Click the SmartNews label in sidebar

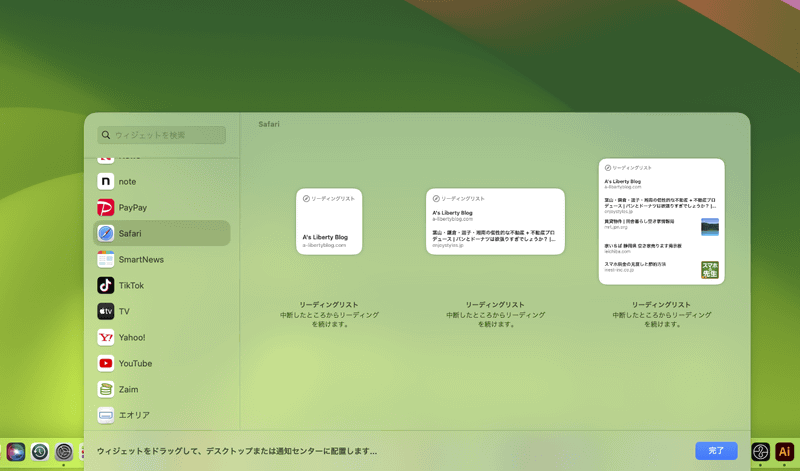(x=141, y=259)
